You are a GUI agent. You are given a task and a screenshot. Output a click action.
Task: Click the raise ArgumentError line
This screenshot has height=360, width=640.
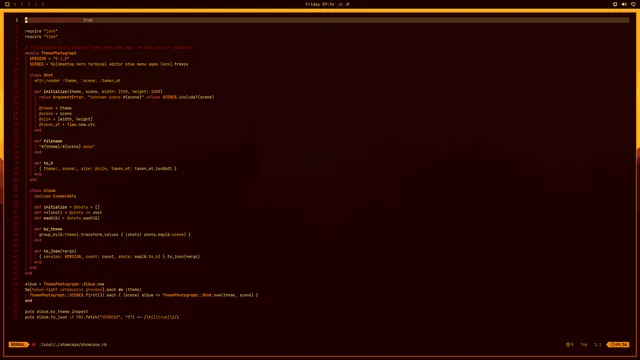127,97
